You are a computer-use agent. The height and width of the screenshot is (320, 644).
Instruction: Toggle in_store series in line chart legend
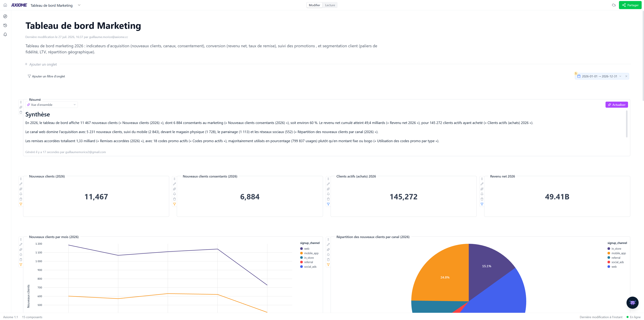307,257
